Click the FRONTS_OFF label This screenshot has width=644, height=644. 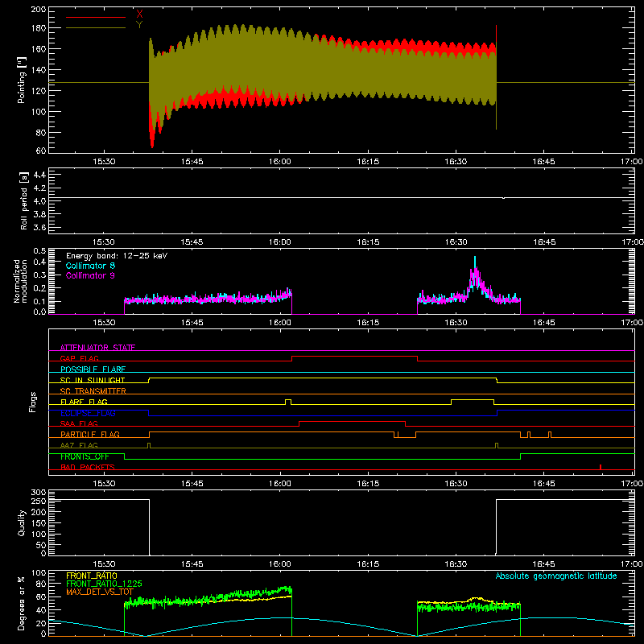[x=85, y=456]
